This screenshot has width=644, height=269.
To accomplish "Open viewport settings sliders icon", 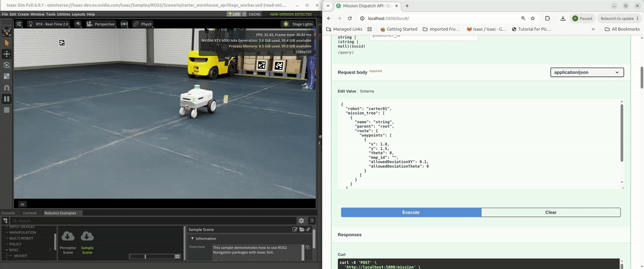I will click(19, 24).
